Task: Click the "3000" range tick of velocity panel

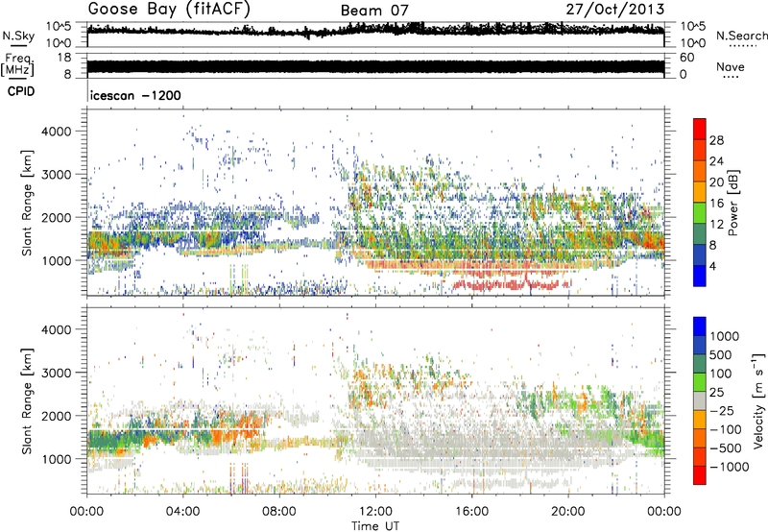Action: pos(57,373)
